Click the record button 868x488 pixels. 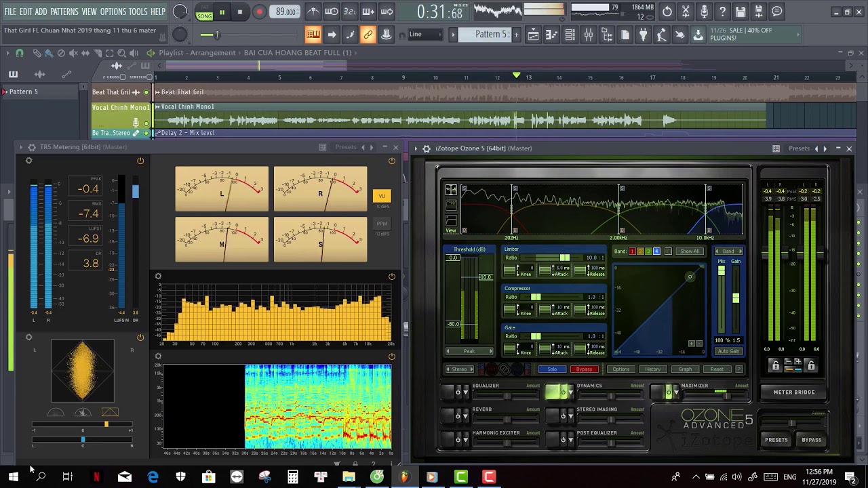(x=259, y=12)
